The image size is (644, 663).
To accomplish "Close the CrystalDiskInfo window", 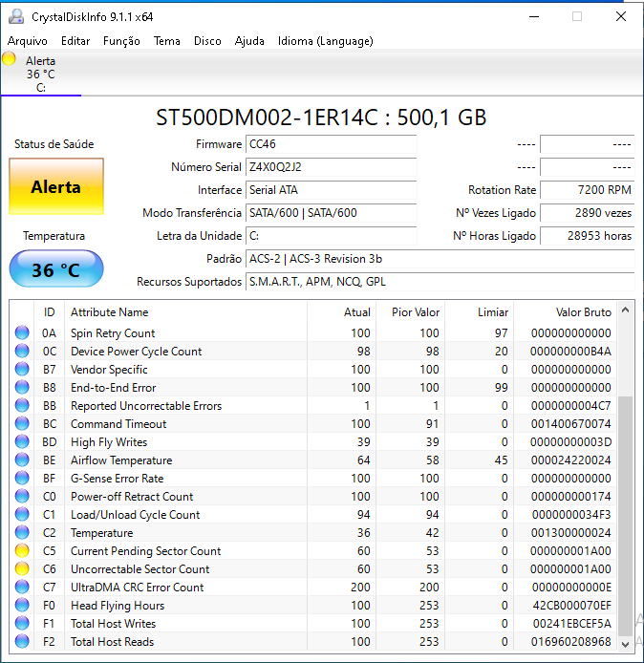I will point(621,16).
